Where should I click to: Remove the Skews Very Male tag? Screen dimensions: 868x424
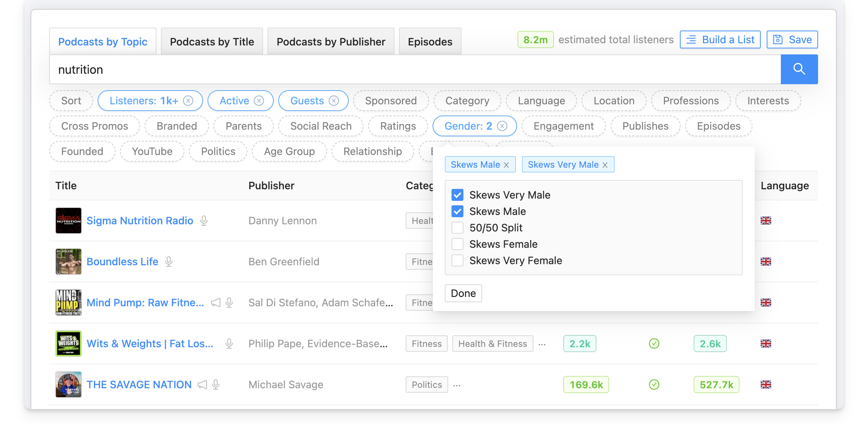click(x=605, y=165)
